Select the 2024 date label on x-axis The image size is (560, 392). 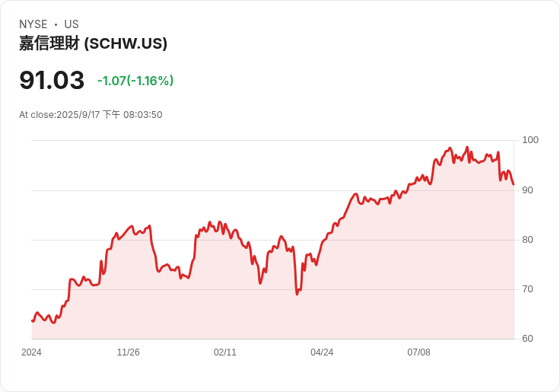pyautogui.click(x=31, y=352)
